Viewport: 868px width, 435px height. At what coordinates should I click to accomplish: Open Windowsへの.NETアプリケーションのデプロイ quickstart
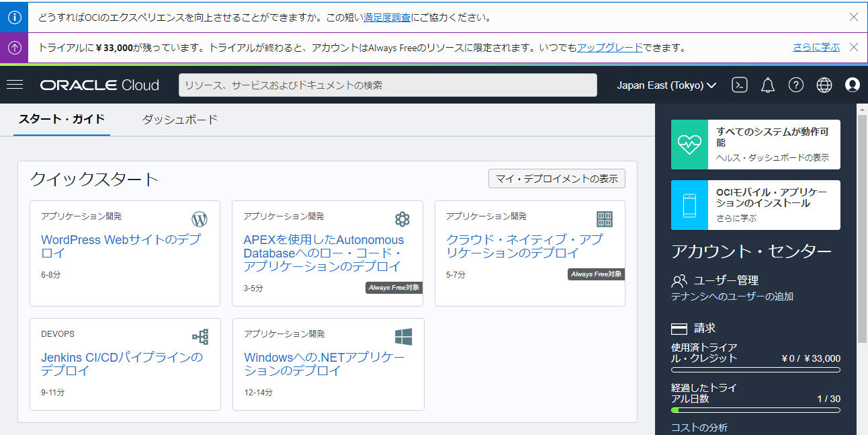coord(324,364)
